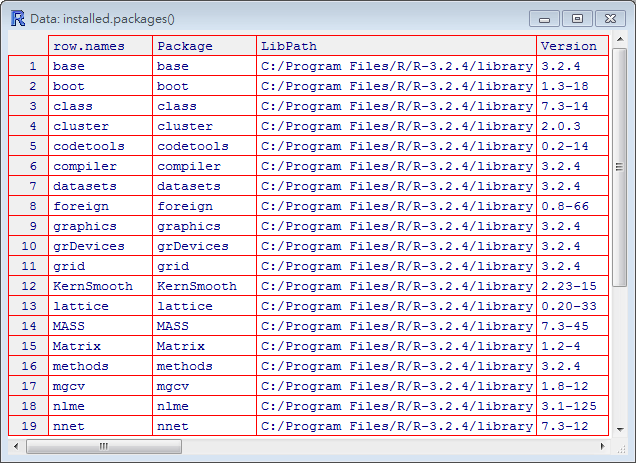Click the horizontal scrollbar right arrow
Screen dimensions: 636x463
point(603,446)
